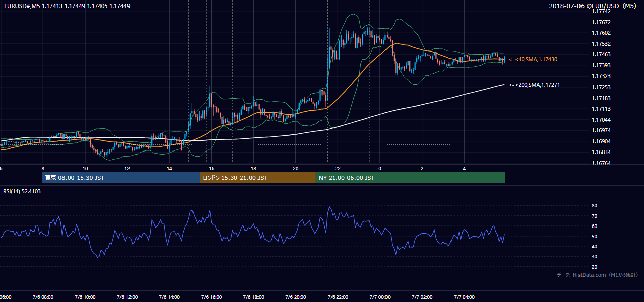Click the 7/6 08:00 date label
Viewport: 644px width, 302px height.
pos(43,297)
